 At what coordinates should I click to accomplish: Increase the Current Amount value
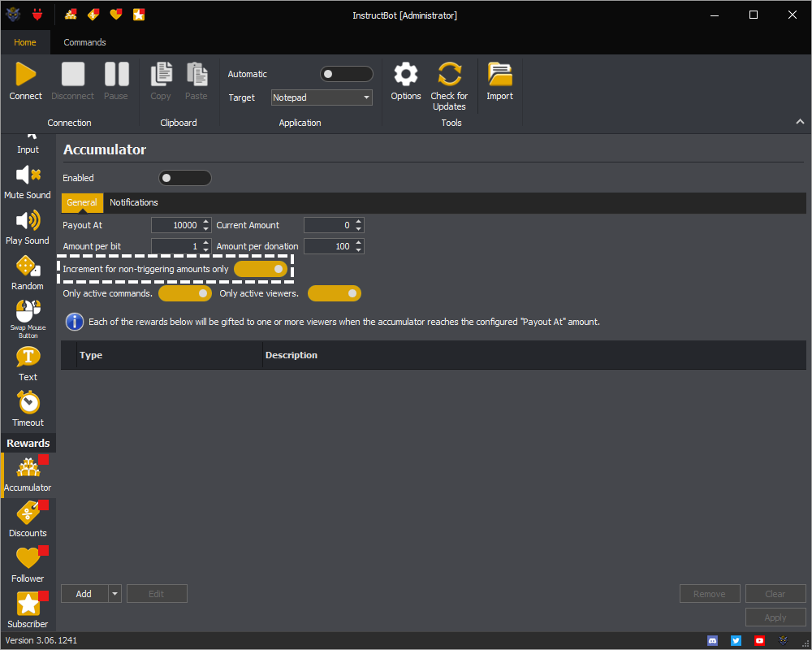(358, 221)
